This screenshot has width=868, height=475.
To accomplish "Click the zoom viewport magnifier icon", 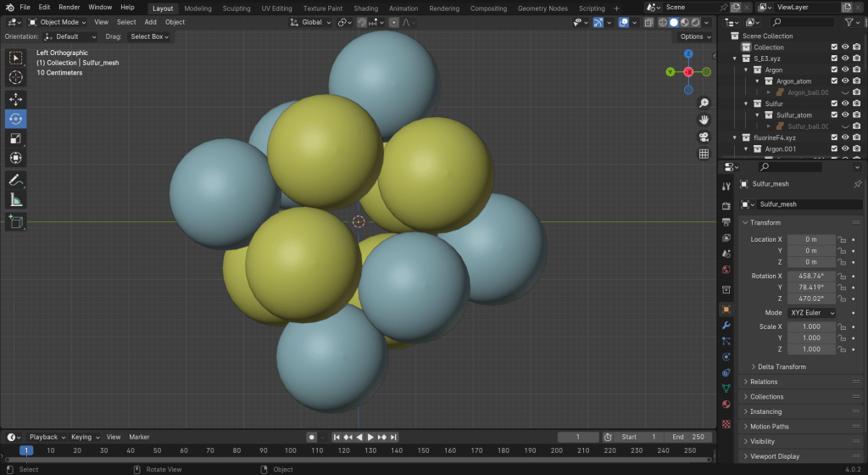I will [704, 103].
